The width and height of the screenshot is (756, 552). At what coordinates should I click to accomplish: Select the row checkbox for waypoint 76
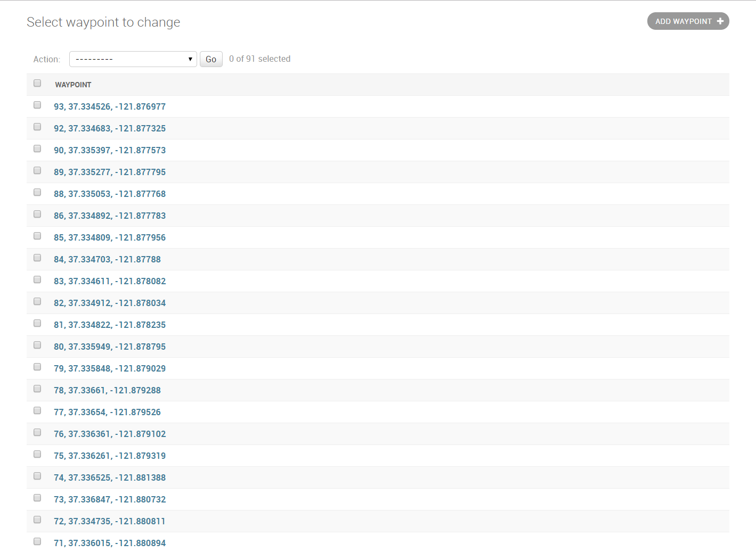pos(37,432)
